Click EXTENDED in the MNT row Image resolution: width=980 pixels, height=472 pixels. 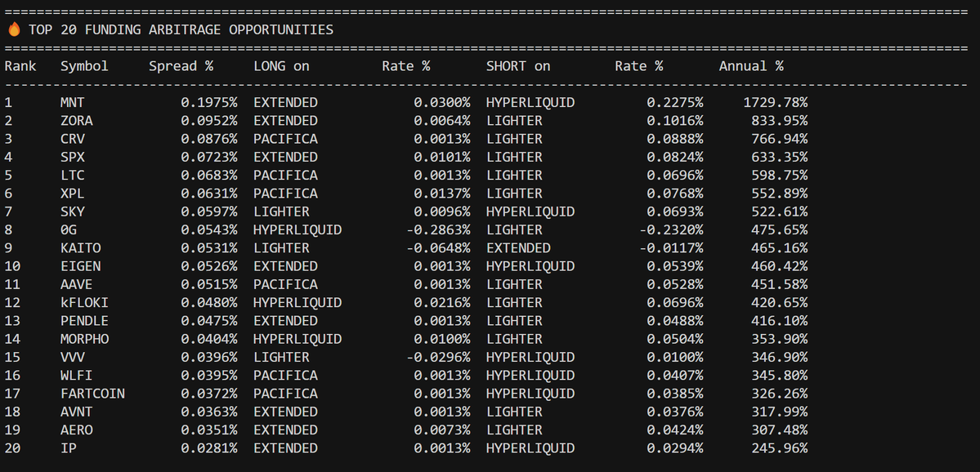(x=285, y=102)
